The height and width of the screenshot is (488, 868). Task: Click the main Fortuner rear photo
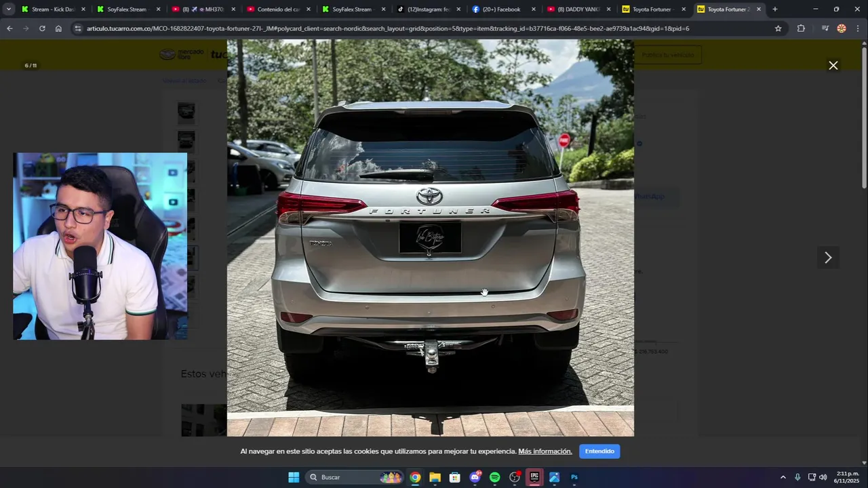(430, 238)
